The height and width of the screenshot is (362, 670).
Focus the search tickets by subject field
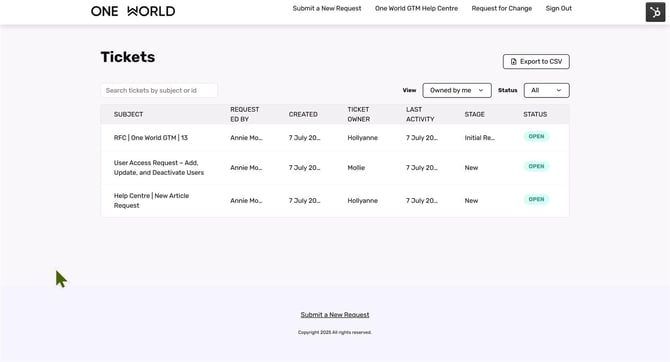tap(159, 90)
